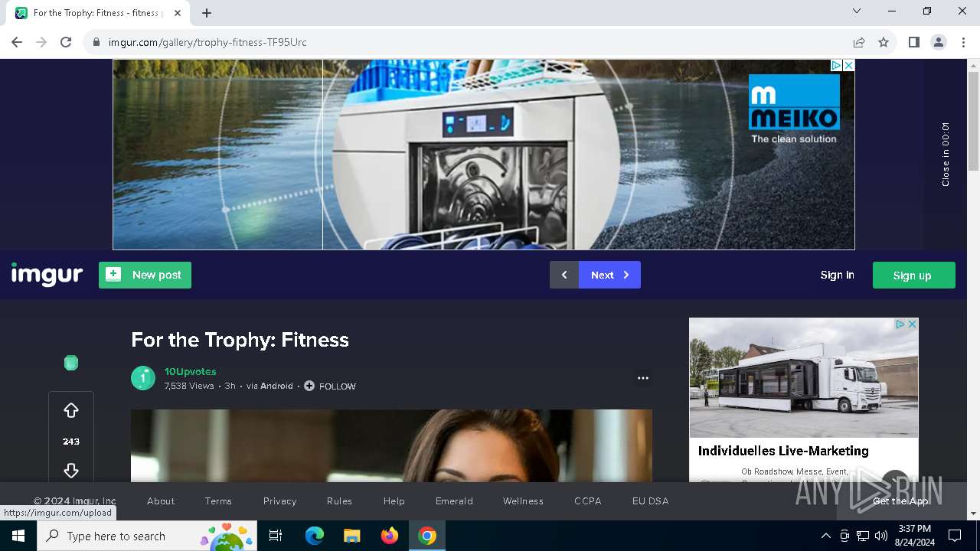
Task: Open the notifications center
Action: [x=955, y=536]
